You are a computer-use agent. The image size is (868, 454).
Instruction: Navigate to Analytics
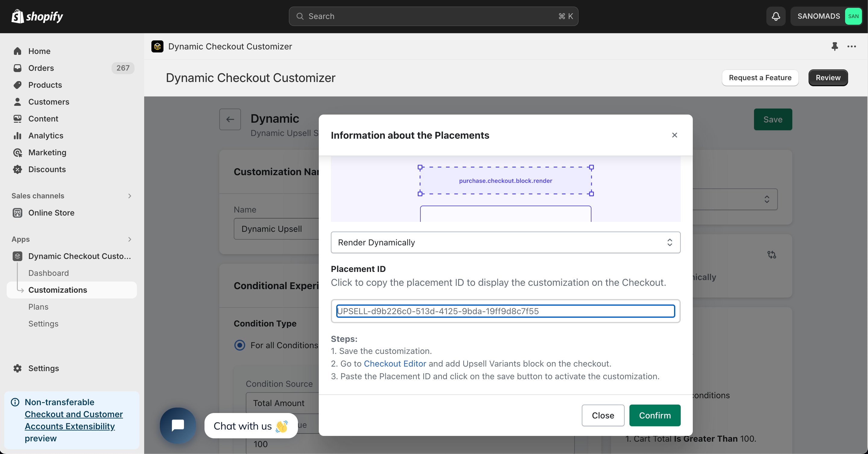[x=46, y=135]
